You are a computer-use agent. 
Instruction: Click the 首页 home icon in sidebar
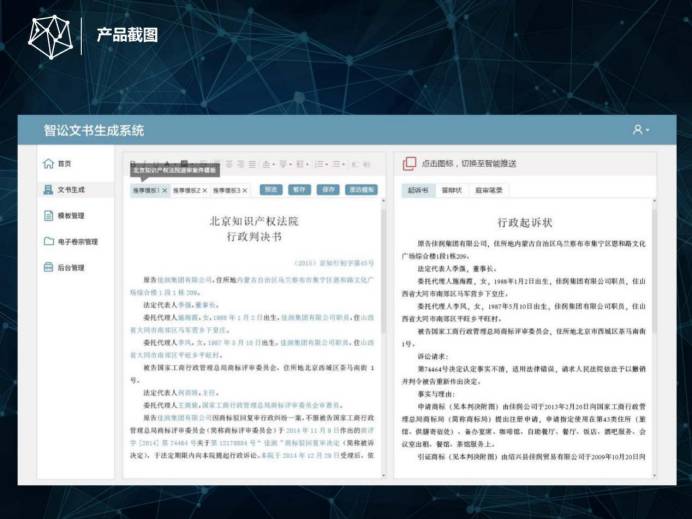point(48,164)
